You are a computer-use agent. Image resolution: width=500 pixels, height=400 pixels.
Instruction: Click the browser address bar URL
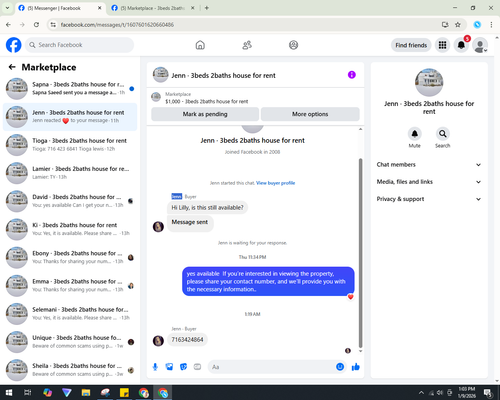point(117,25)
